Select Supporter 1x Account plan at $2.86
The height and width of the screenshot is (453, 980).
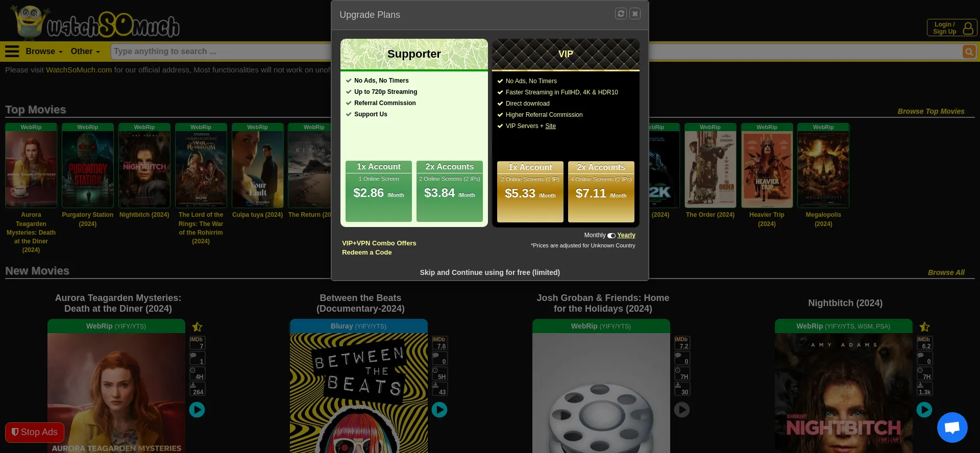(x=378, y=191)
